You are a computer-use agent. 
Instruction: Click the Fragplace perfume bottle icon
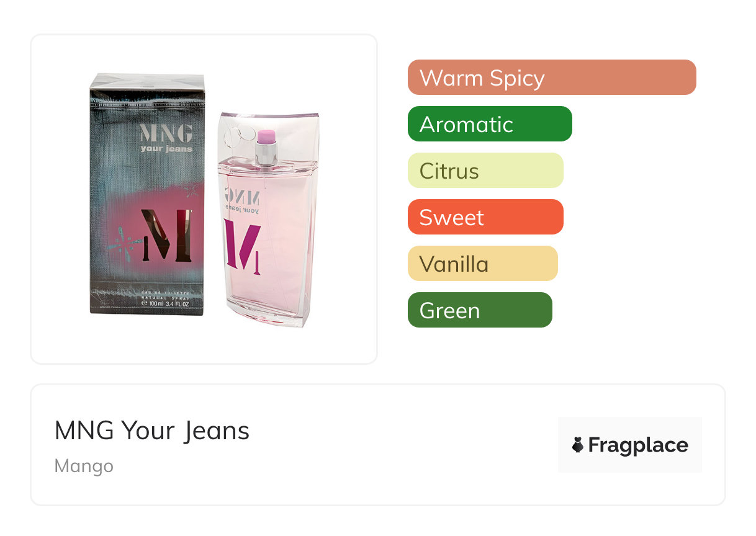click(x=578, y=445)
